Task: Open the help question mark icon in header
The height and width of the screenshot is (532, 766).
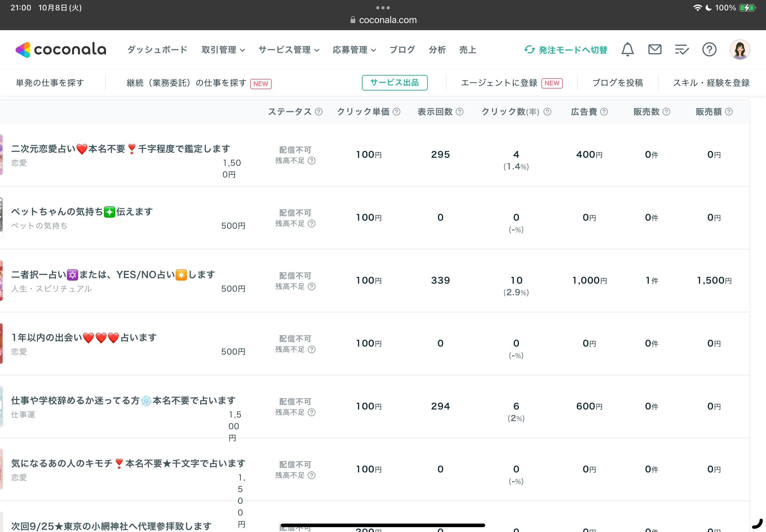Action: (709, 50)
